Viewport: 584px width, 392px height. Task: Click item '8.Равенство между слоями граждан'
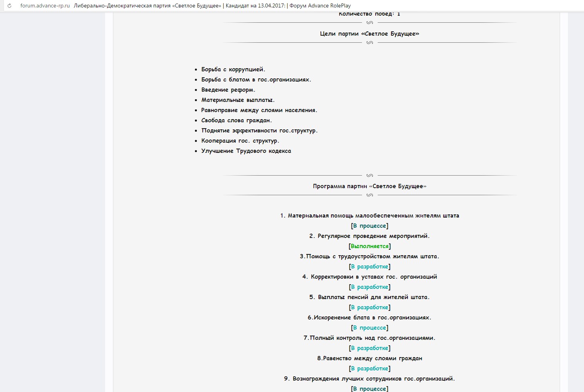pos(369,358)
